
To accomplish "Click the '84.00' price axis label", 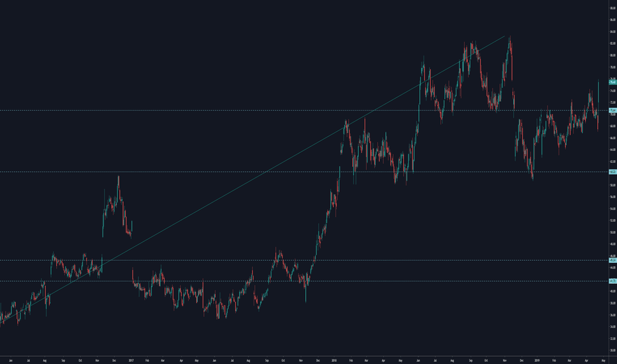I will (x=612, y=32).
